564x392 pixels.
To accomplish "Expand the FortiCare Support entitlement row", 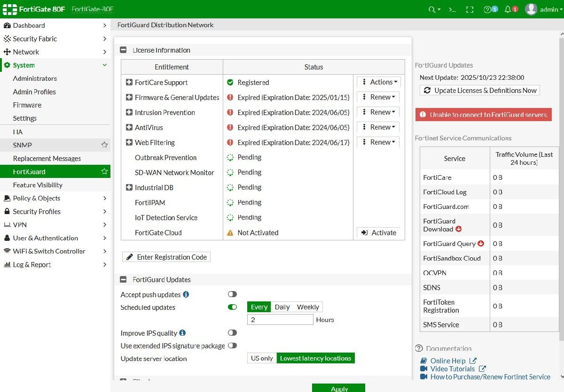I will (129, 83).
